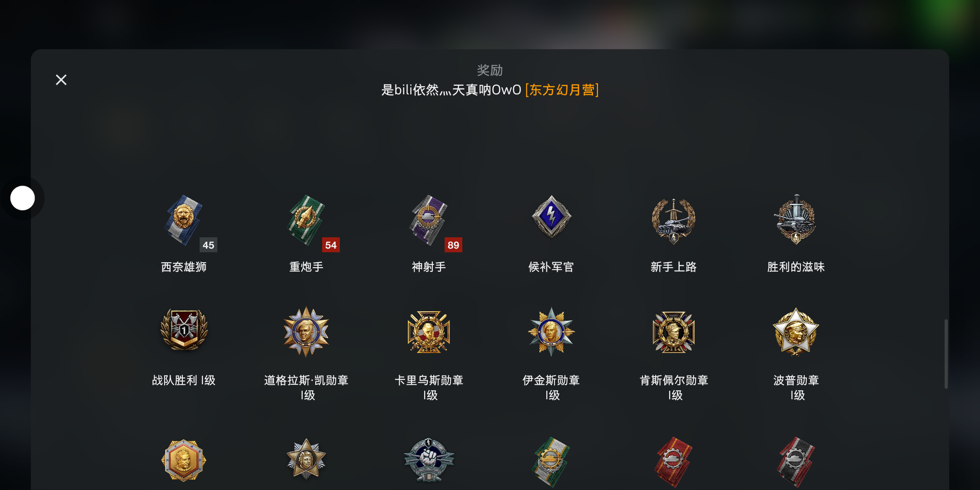Select the 波普勋章 I级 gold star medal
The image size is (980, 490).
[x=796, y=332]
